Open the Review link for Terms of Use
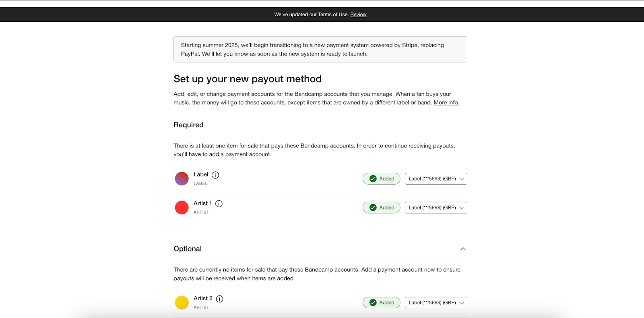Image resolution: width=644 pixels, height=318 pixels. pos(358,15)
